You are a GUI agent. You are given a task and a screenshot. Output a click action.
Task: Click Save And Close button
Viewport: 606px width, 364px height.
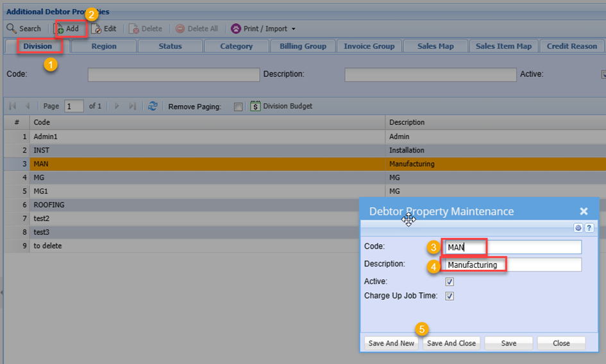[451, 343]
